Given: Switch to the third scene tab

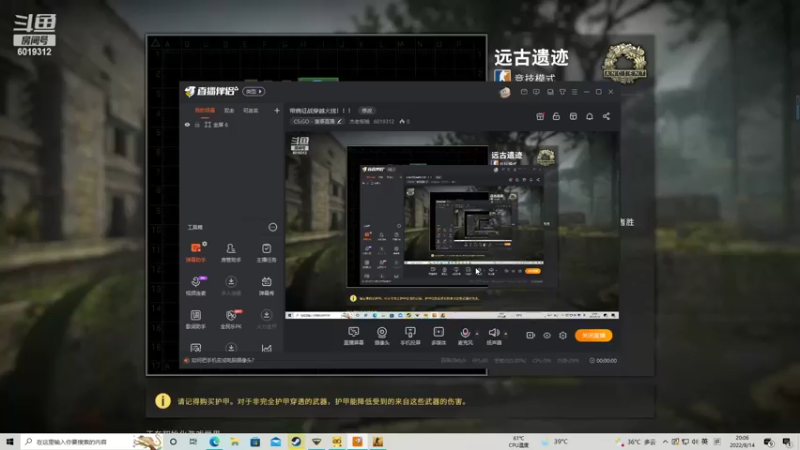Looking at the screenshot, I should [x=251, y=111].
